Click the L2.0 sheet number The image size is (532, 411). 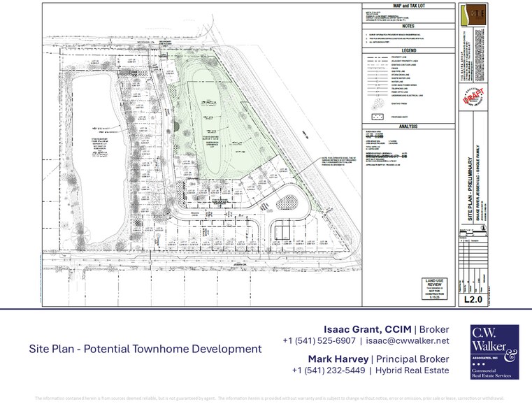point(473,299)
